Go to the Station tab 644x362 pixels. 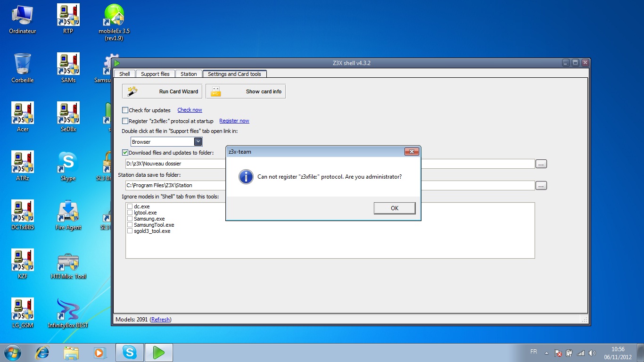(x=189, y=74)
